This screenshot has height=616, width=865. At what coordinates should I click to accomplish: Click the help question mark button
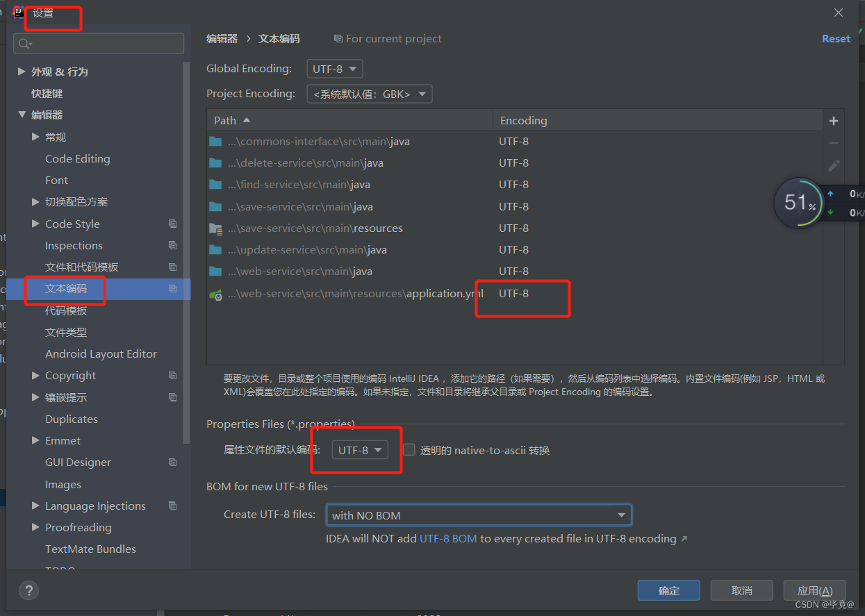tap(28, 590)
